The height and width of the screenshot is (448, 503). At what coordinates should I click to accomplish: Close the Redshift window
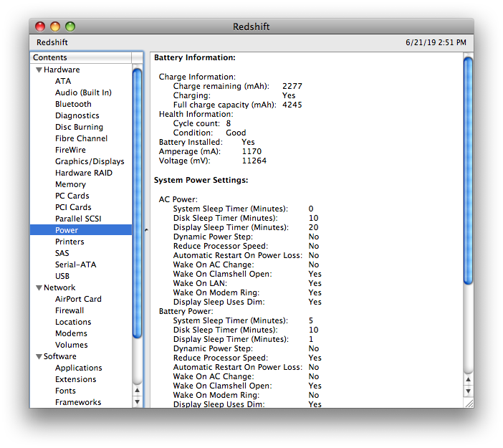tap(40, 27)
